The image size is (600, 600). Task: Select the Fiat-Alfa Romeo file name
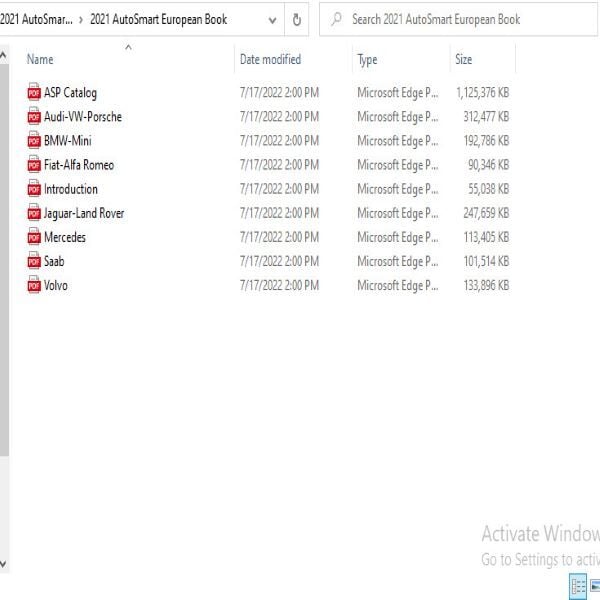pos(79,165)
